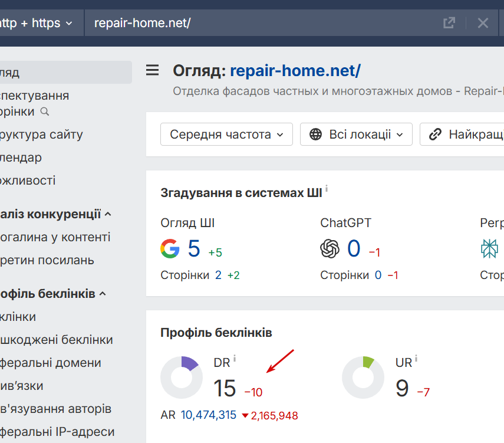This screenshot has width=504, height=443.
Task: Click the hamburger menu icon beside Огляд
Action: pyautogui.click(x=153, y=71)
